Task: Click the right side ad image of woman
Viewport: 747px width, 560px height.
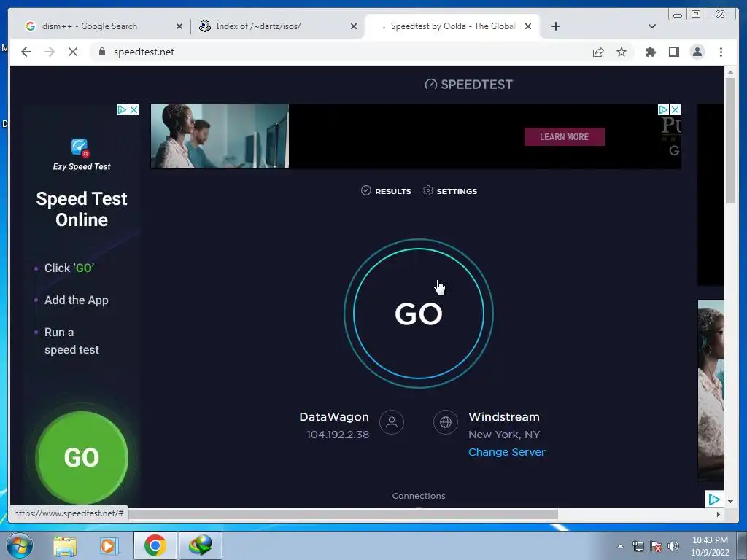Action: (711, 391)
